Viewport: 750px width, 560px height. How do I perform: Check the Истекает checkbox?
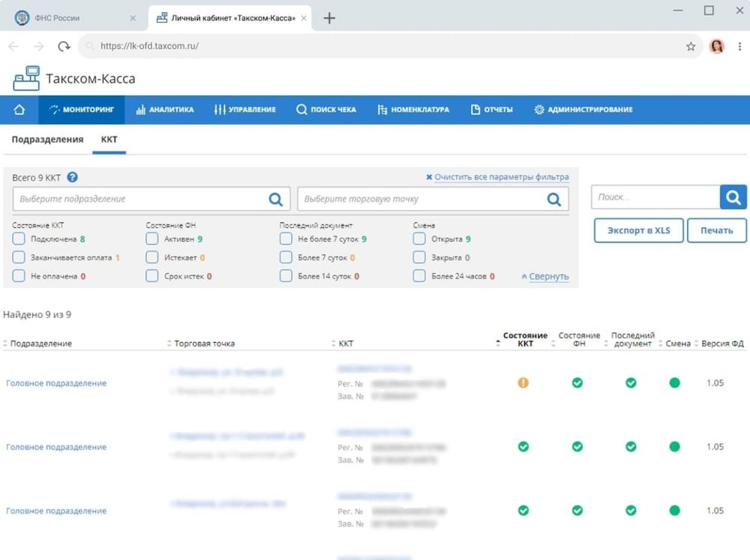pos(152,257)
